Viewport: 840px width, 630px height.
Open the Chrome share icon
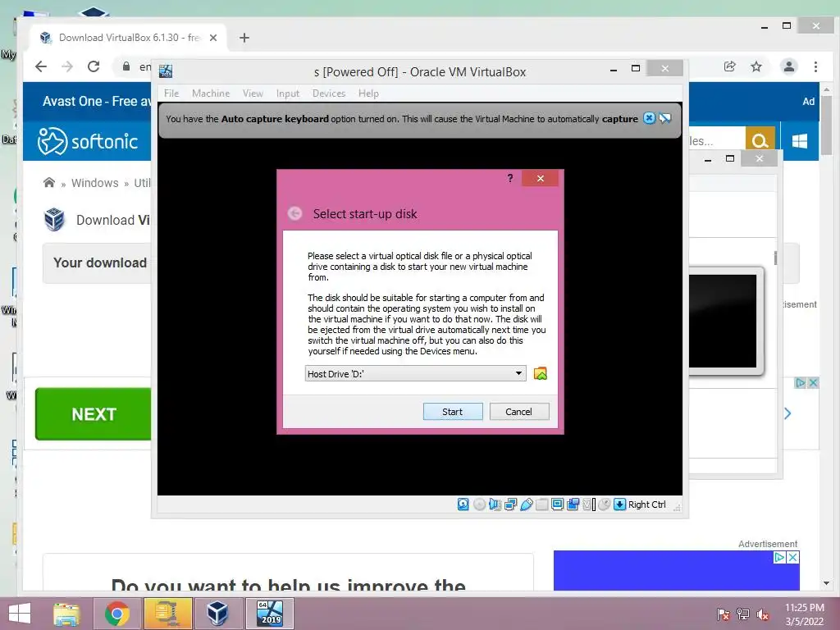tap(729, 66)
